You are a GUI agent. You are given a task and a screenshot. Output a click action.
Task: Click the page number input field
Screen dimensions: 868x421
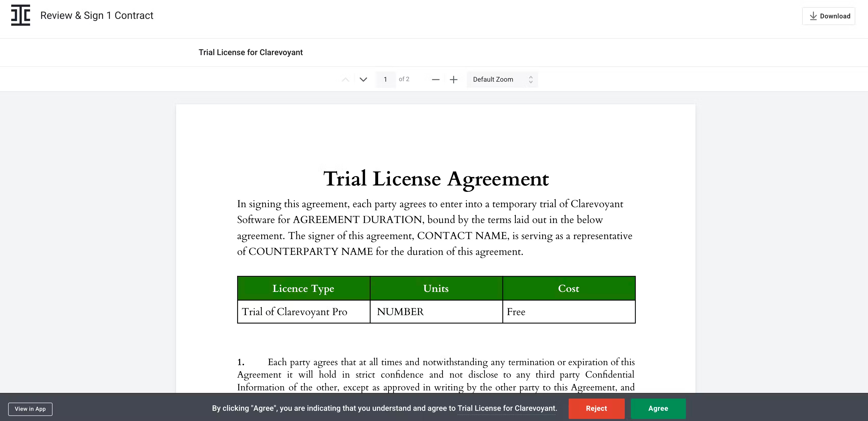pos(386,80)
